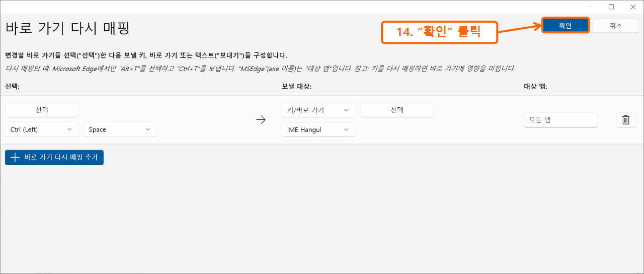Delete the remapping row with trash icon
The width and height of the screenshot is (644, 274).
click(626, 119)
